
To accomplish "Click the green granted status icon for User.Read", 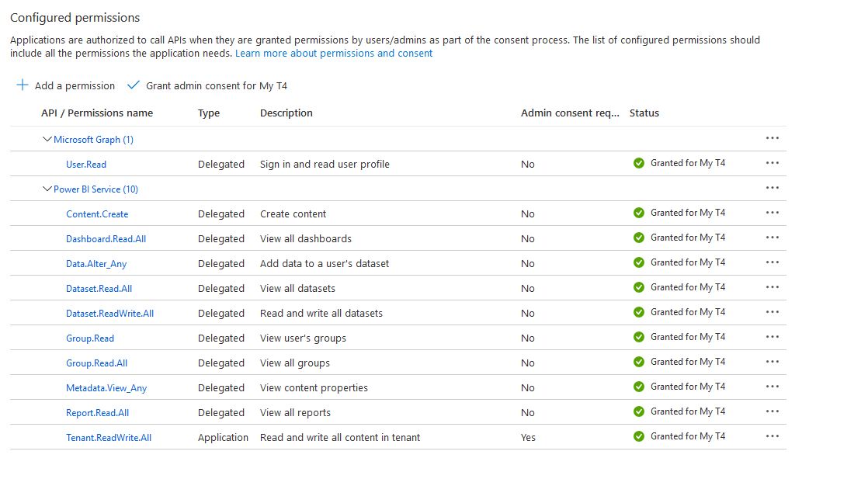I will coord(638,163).
